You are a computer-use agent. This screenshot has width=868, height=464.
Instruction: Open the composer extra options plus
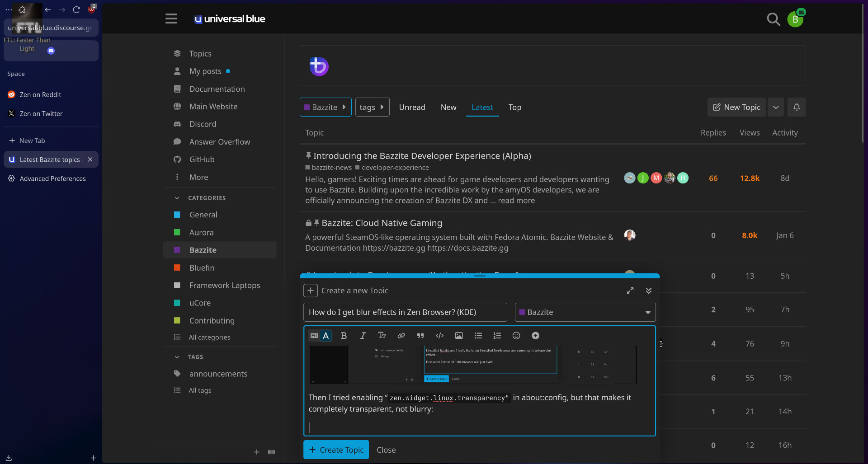536,336
